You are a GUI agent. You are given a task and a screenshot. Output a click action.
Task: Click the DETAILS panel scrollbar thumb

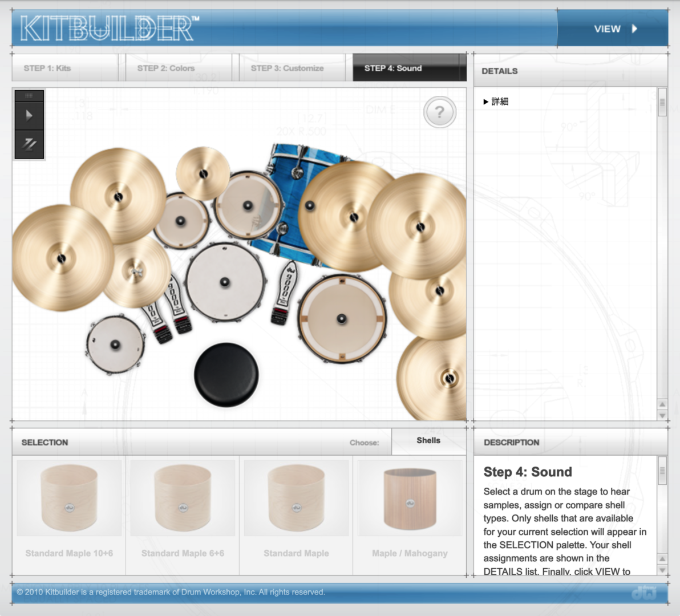[x=662, y=102]
